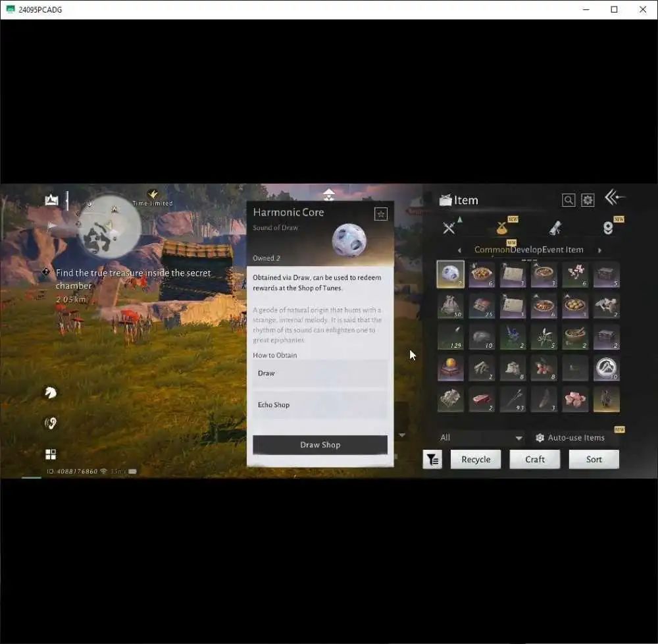This screenshot has width=658, height=644.
Task: Select the Harmonic Core item slot
Action: pos(450,274)
